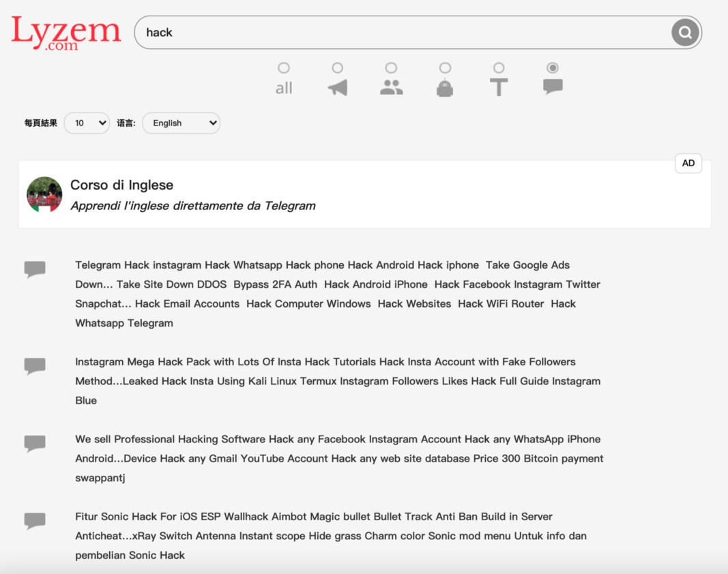Click the channels megaphone icon
This screenshot has width=728, height=574.
point(338,87)
